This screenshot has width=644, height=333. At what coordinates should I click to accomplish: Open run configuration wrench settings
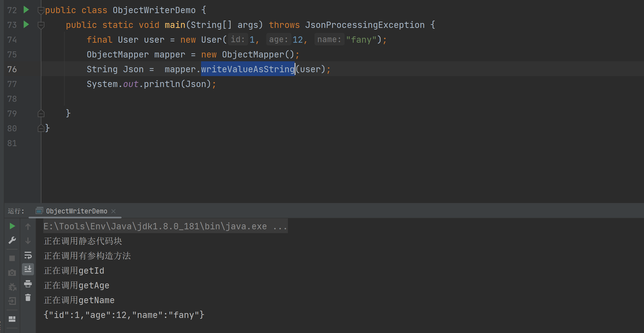pyautogui.click(x=12, y=241)
